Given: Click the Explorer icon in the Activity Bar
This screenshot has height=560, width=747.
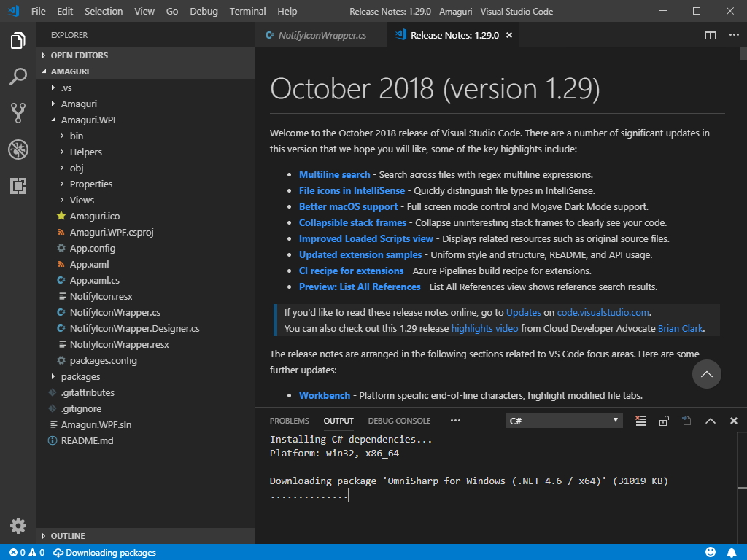Looking at the screenshot, I should pyautogui.click(x=18, y=42).
